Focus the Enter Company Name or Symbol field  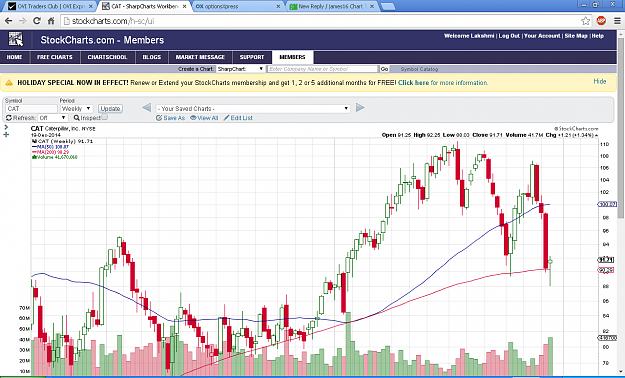[322, 69]
